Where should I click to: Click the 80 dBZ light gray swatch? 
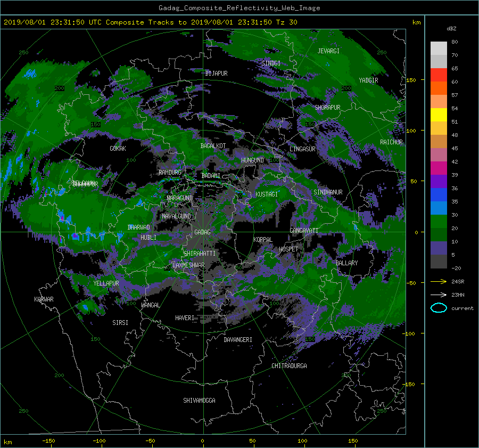tap(439, 48)
